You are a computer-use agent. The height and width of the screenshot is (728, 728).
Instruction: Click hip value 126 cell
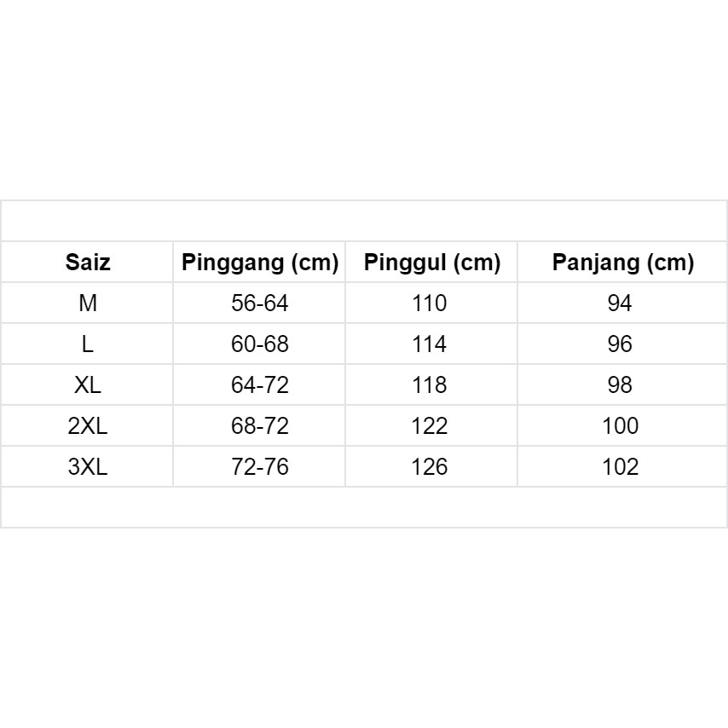pos(429,467)
